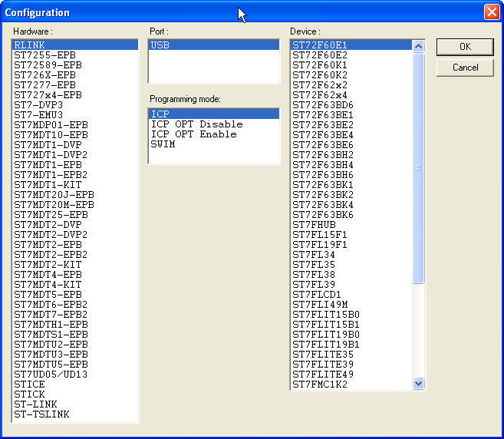
Task: Select ST7MDTU5-EPB hardware
Action: pyautogui.click(x=75, y=364)
